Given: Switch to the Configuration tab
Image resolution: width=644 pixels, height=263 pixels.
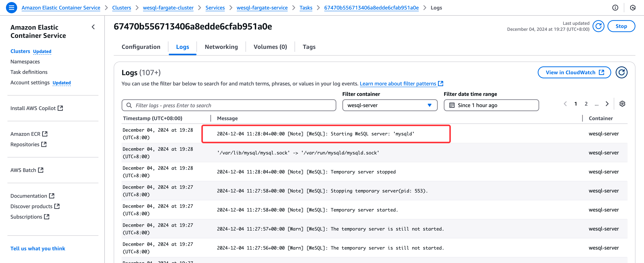Looking at the screenshot, I should point(141,47).
